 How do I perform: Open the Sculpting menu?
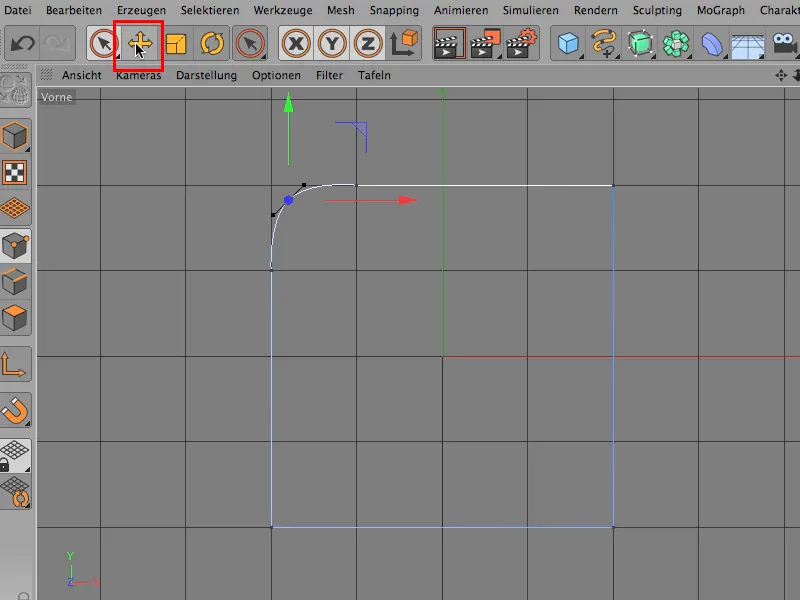point(657,10)
